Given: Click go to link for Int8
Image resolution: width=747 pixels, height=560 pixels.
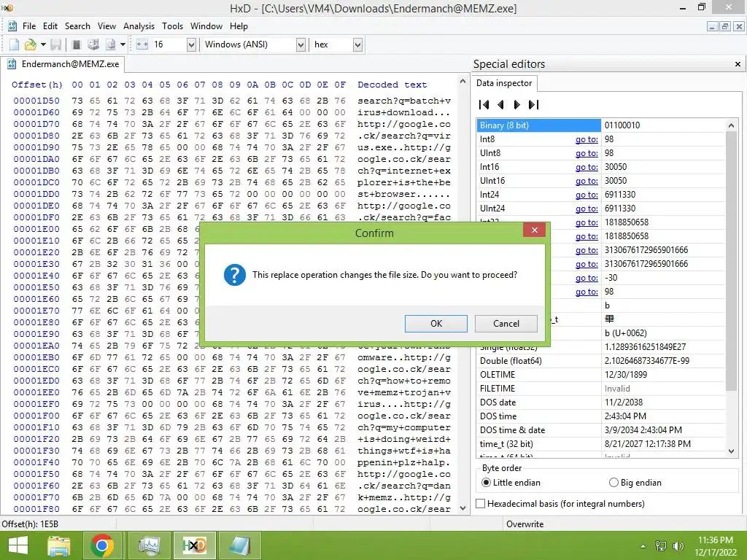Looking at the screenshot, I should point(587,139).
